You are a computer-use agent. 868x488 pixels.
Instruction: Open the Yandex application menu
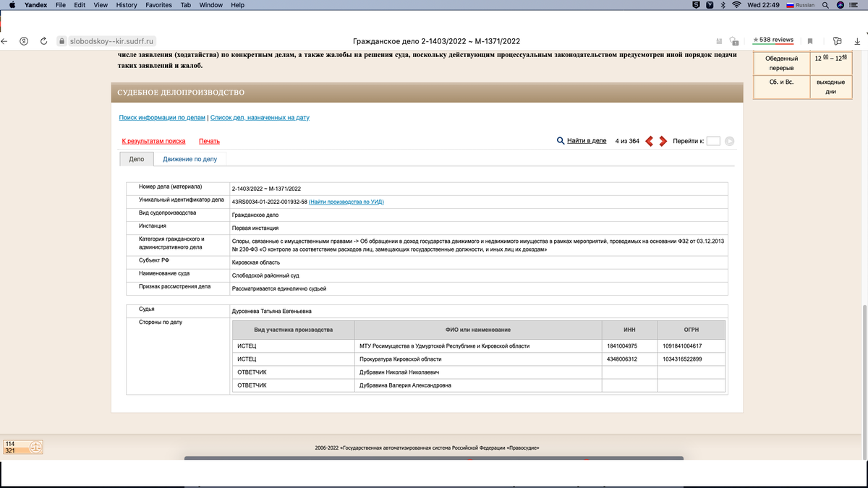pyautogui.click(x=36, y=5)
